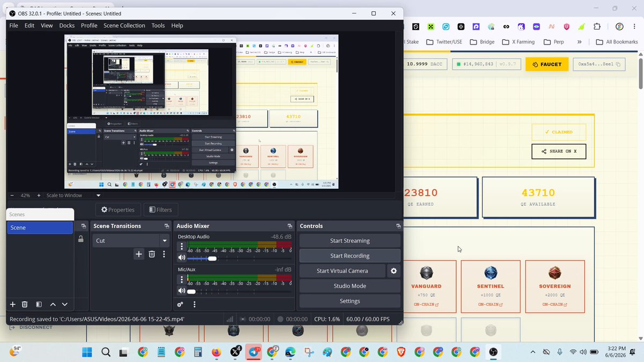Open OBS Tools menu
This screenshot has width=644, height=362.
pyautogui.click(x=158, y=25)
